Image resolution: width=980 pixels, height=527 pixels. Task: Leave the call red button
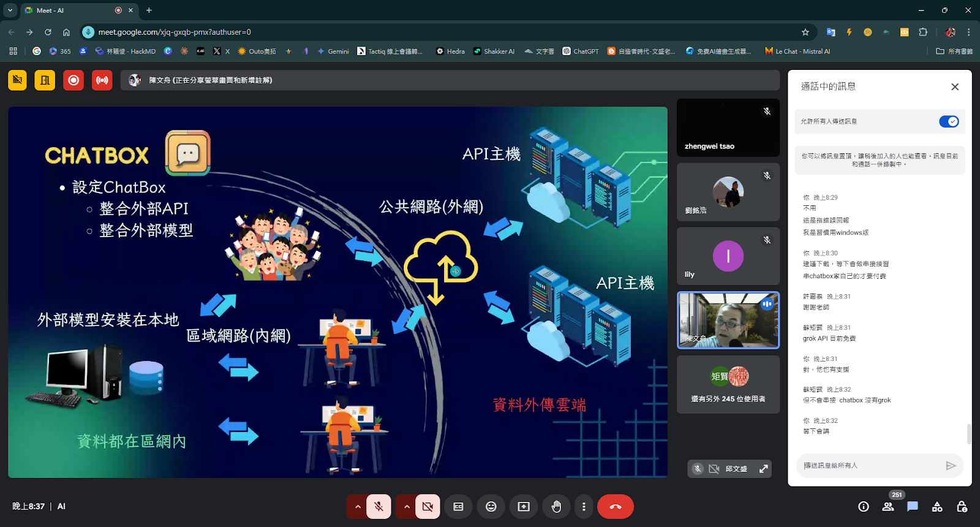tap(616, 507)
